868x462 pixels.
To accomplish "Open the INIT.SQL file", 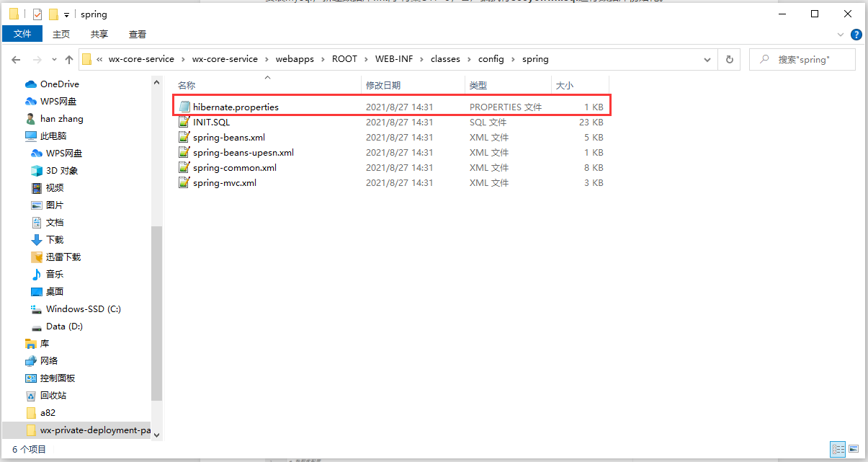I will point(211,123).
